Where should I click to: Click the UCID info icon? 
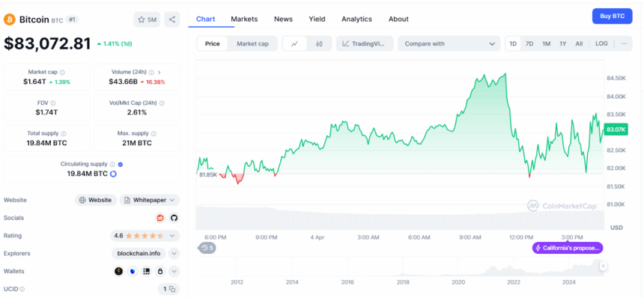pyautogui.click(x=22, y=289)
